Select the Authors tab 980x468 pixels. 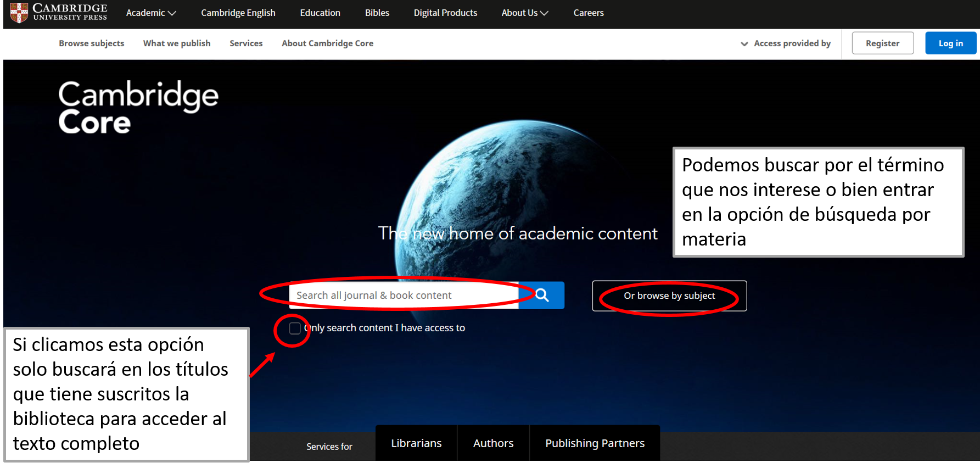click(494, 443)
